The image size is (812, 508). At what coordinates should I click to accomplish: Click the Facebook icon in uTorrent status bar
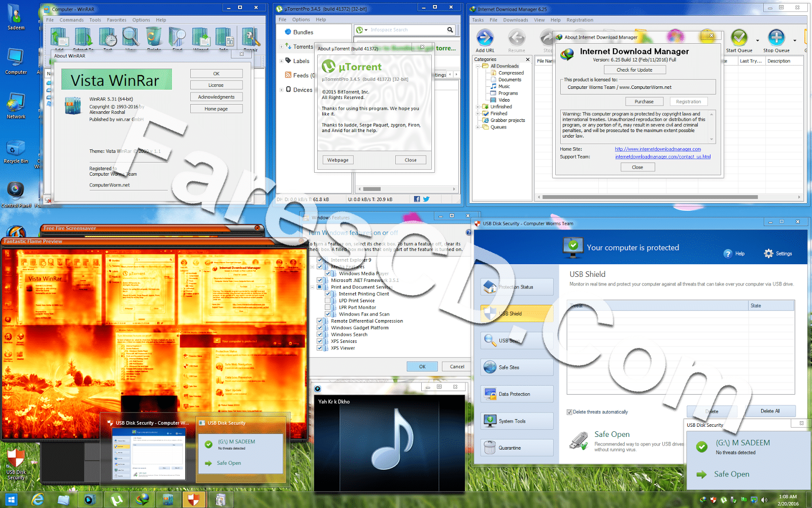point(417,199)
